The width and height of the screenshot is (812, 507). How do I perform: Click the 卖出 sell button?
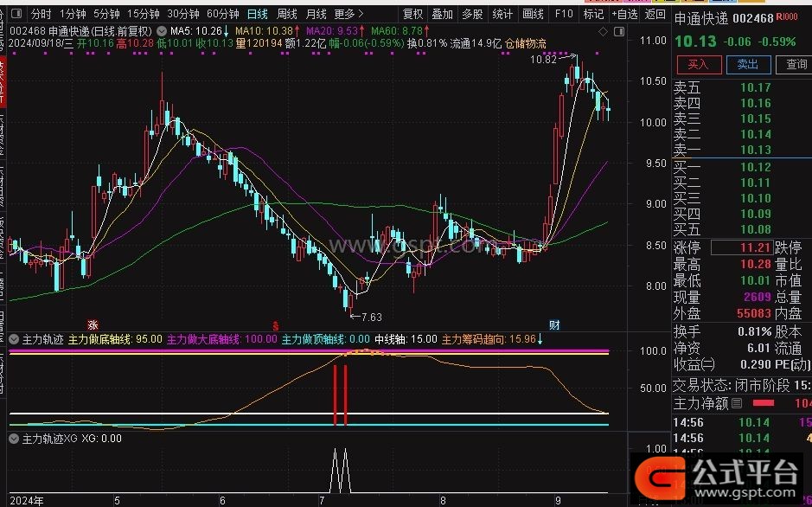(748, 64)
